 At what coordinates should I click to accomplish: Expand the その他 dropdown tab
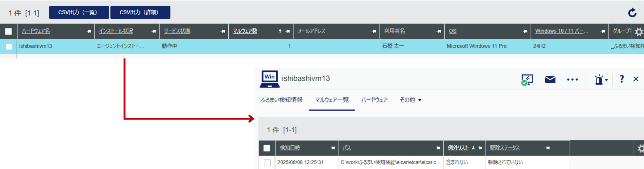(x=410, y=100)
